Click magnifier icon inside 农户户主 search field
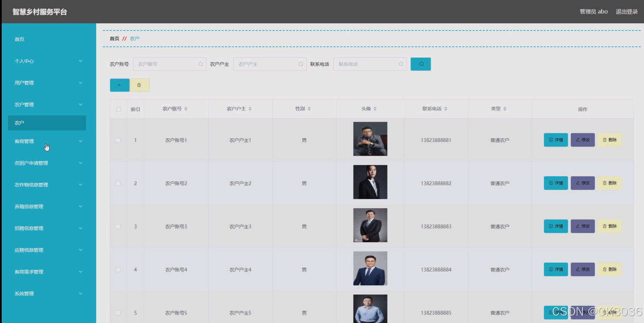The width and height of the screenshot is (644, 323). [301, 64]
